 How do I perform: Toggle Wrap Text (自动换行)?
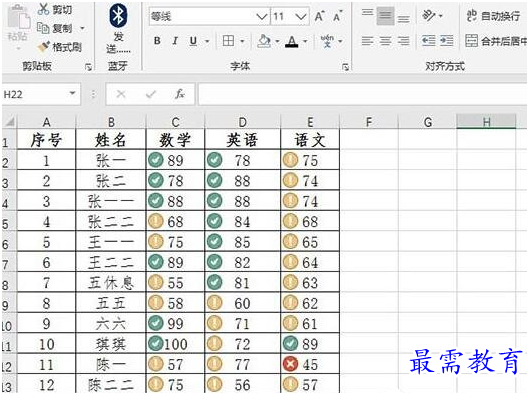(493, 16)
